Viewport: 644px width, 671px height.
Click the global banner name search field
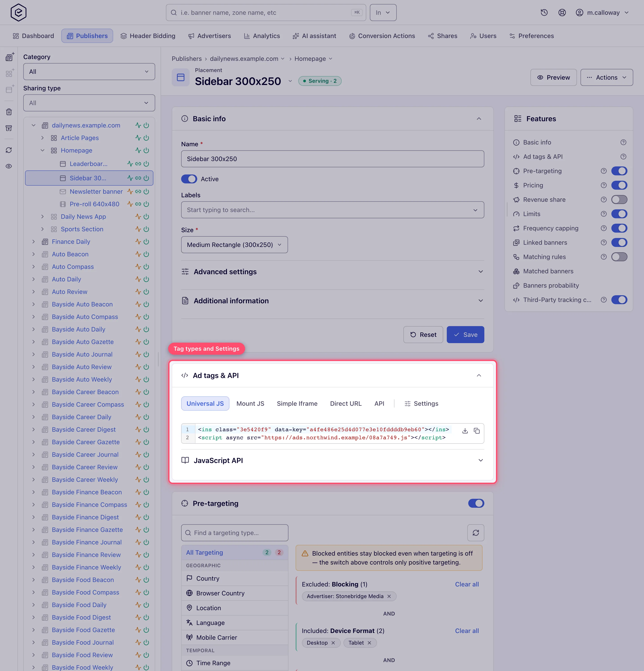tap(266, 13)
